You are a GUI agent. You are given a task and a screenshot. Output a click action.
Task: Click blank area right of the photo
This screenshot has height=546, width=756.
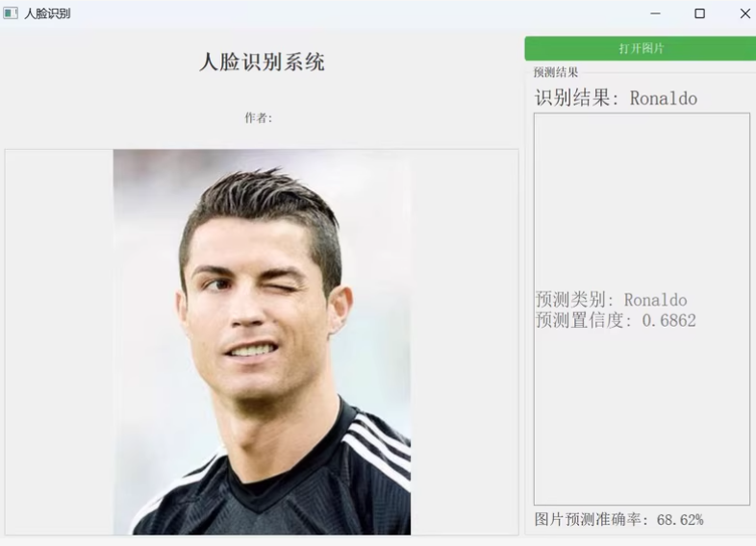(x=465, y=342)
